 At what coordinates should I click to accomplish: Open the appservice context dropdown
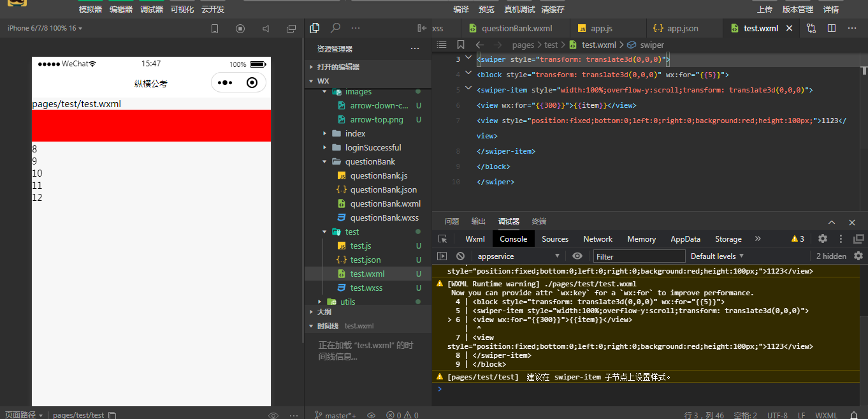[518, 256]
